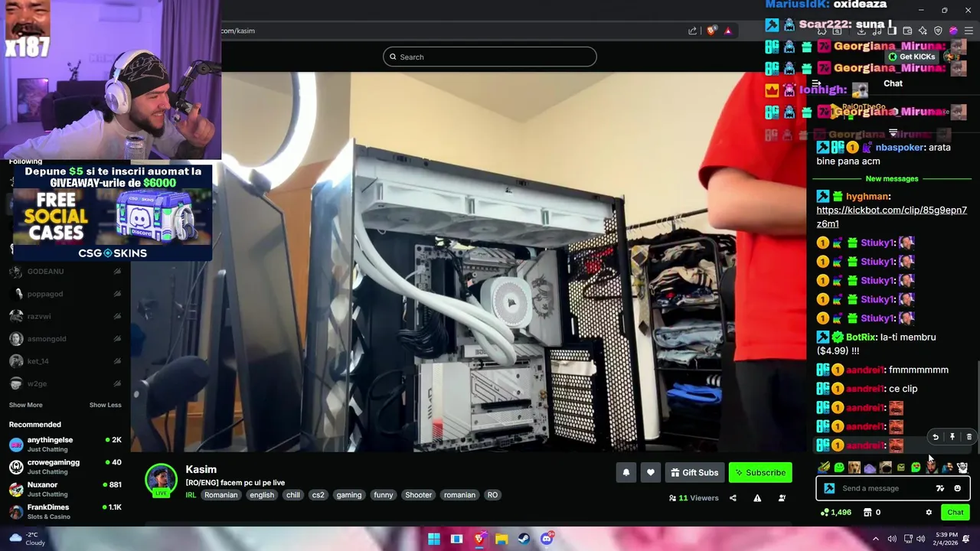
Task: Open razvwi channel in sidebar
Action: [x=65, y=316]
